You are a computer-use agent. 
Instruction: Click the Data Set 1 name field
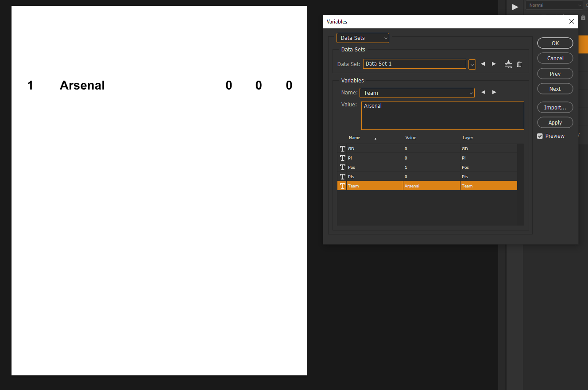(414, 64)
